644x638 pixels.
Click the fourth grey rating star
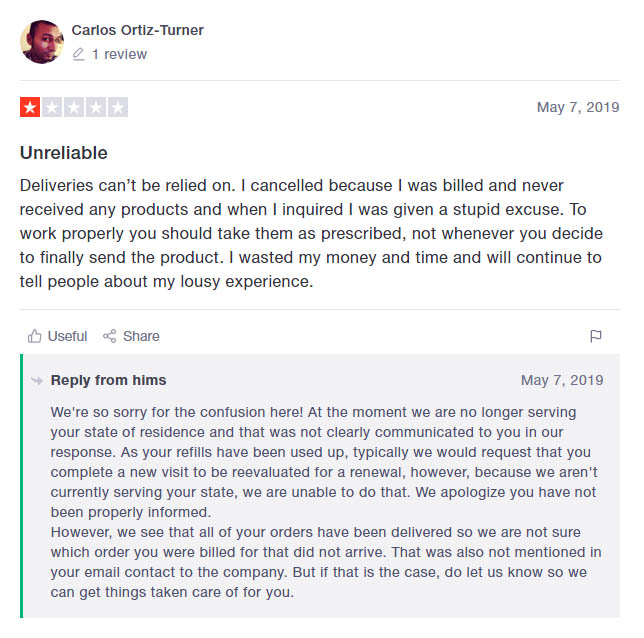96,107
